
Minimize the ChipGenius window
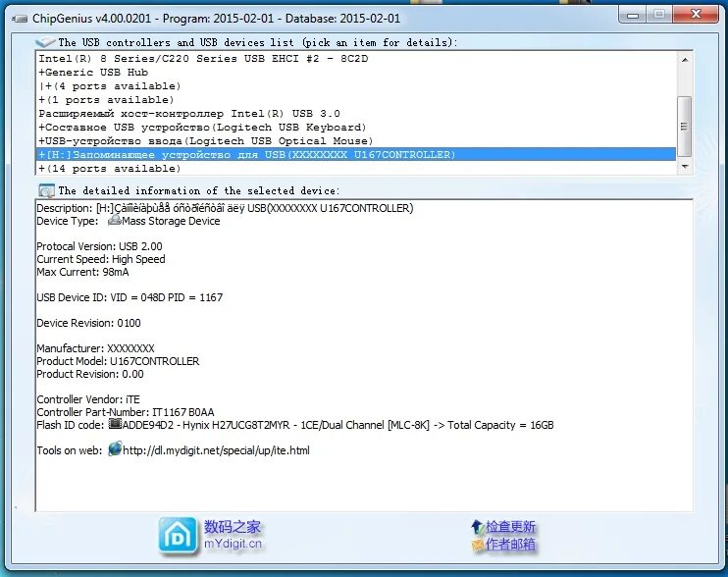633,15
